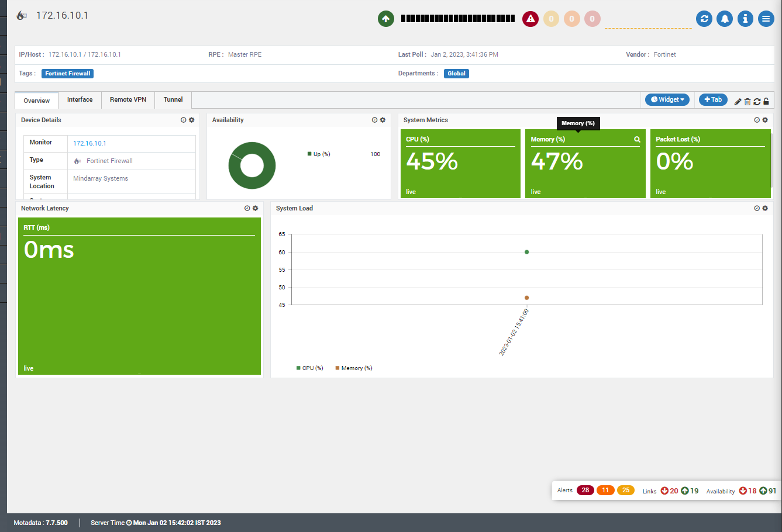This screenshot has width=782, height=532.
Task: Click the Last Poll timestamp
Action: 464,54
